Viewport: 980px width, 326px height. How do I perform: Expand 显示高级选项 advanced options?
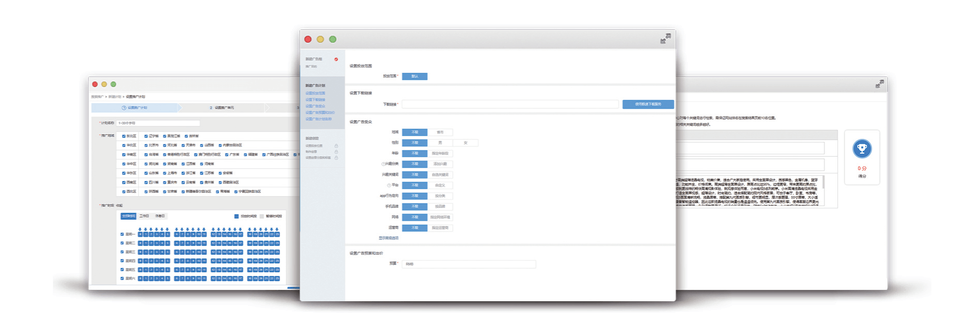(388, 238)
